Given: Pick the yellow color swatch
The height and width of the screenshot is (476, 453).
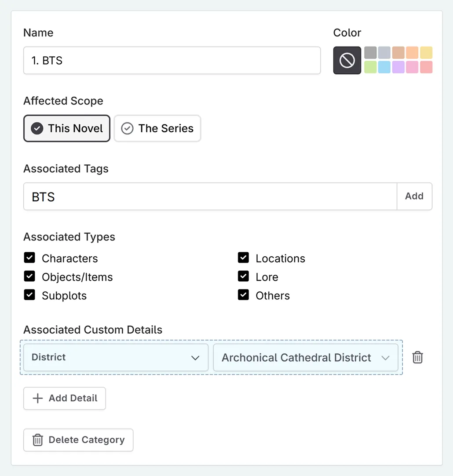Looking at the screenshot, I should point(426,52).
